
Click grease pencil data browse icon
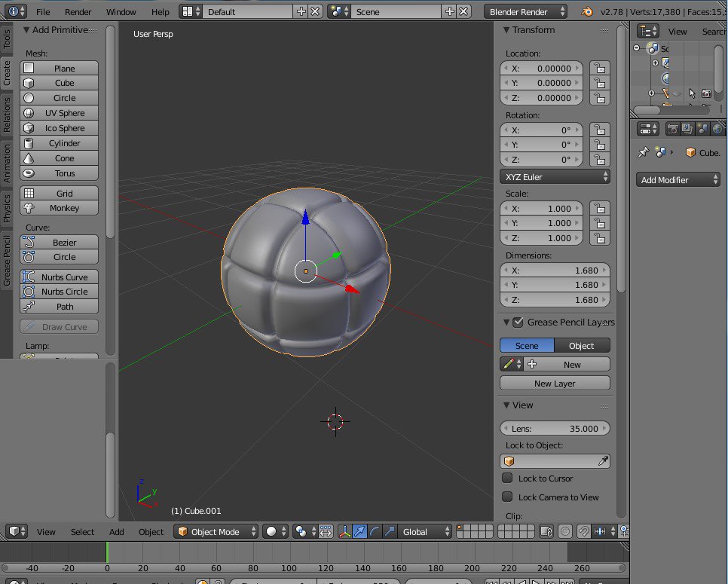512,365
